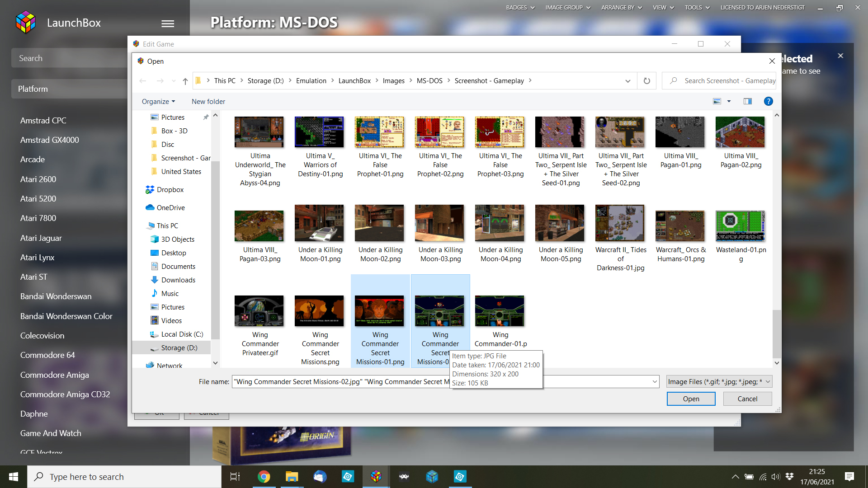Refresh the folder with refresh icon

[647, 81]
